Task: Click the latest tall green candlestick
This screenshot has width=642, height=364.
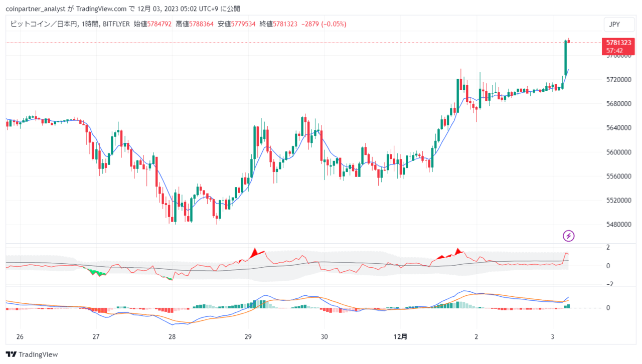Action: point(566,58)
